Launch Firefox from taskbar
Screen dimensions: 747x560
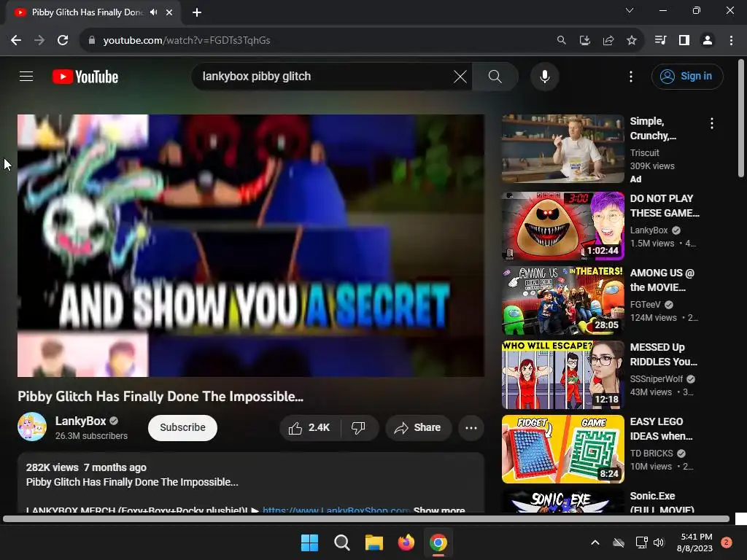(406, 542)
